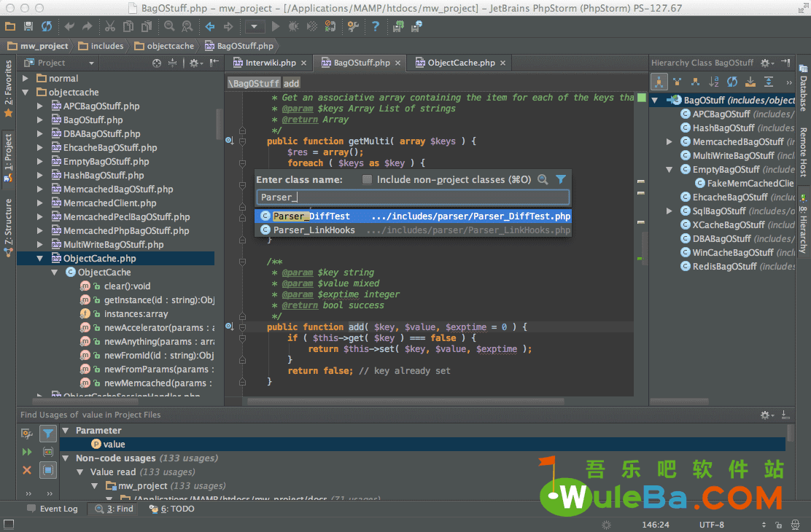Click the Cut scissors icon
This screenshot has height=532, width=811.
pos(109,26)
